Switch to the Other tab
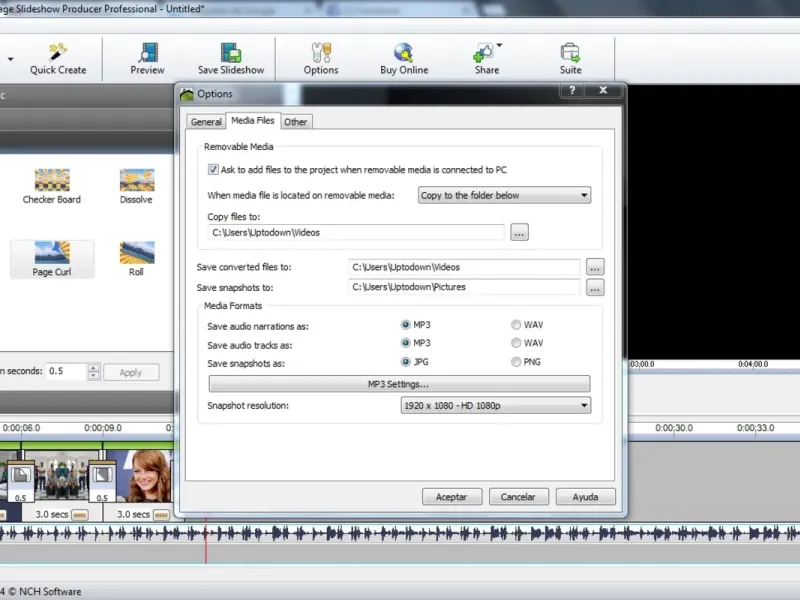The image size is (800, 600). (x=295, y=122)
